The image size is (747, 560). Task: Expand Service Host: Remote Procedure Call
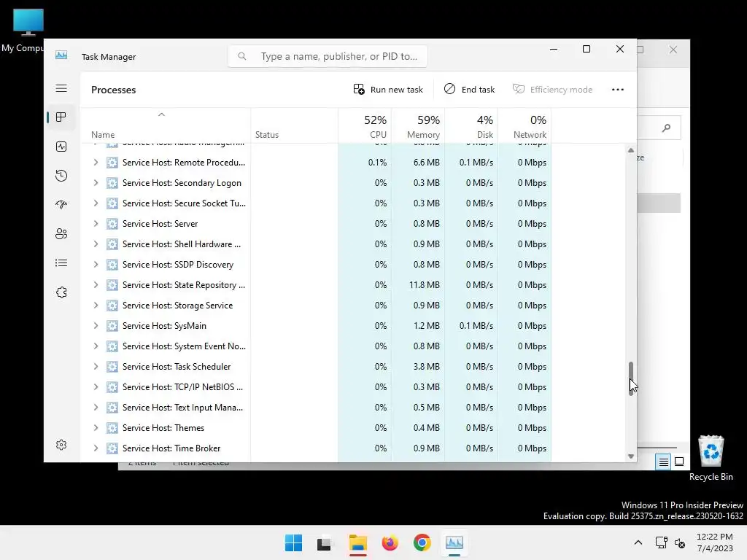click(x=96, y=163)
